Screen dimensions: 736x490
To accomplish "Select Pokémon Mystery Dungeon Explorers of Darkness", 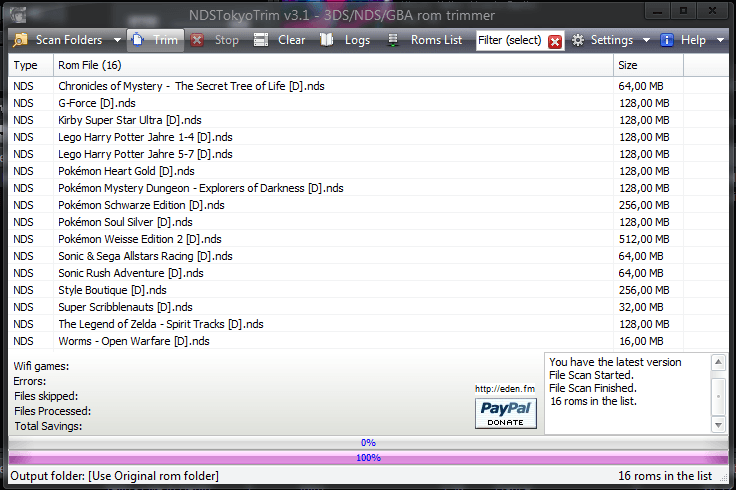I will pos(368,188).
